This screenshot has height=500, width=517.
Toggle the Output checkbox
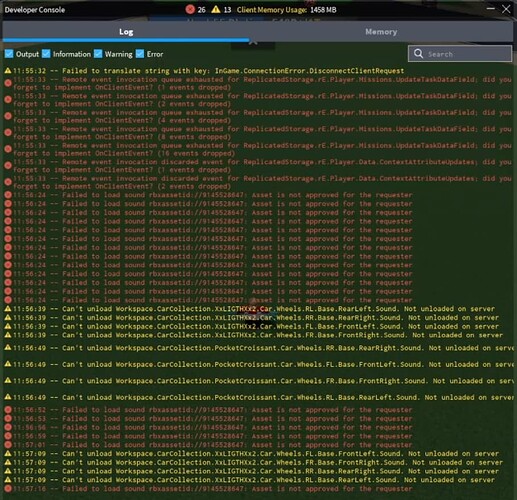[x=9, y=54]
